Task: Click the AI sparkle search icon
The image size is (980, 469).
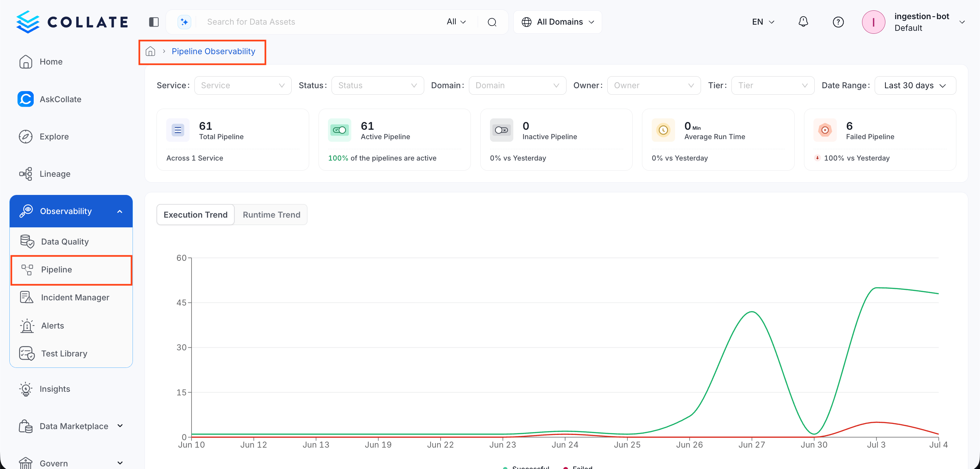Action: [184, 22]
